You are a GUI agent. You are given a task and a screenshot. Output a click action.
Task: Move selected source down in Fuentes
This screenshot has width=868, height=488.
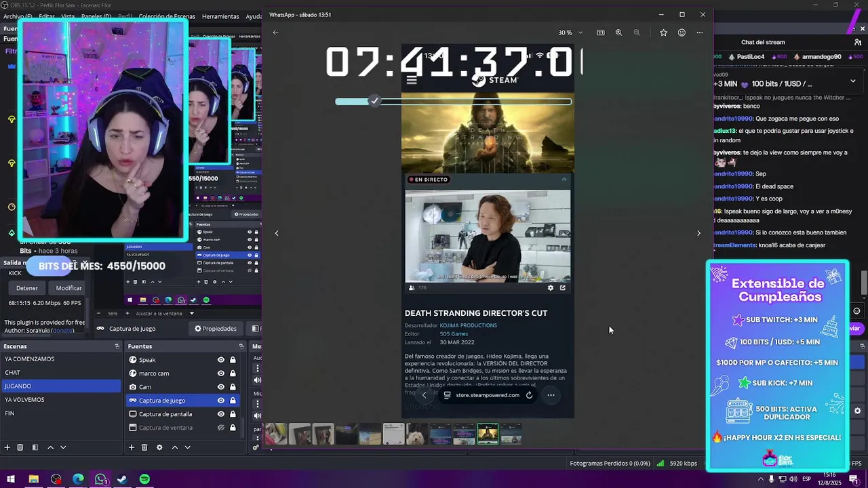[187, 447]
